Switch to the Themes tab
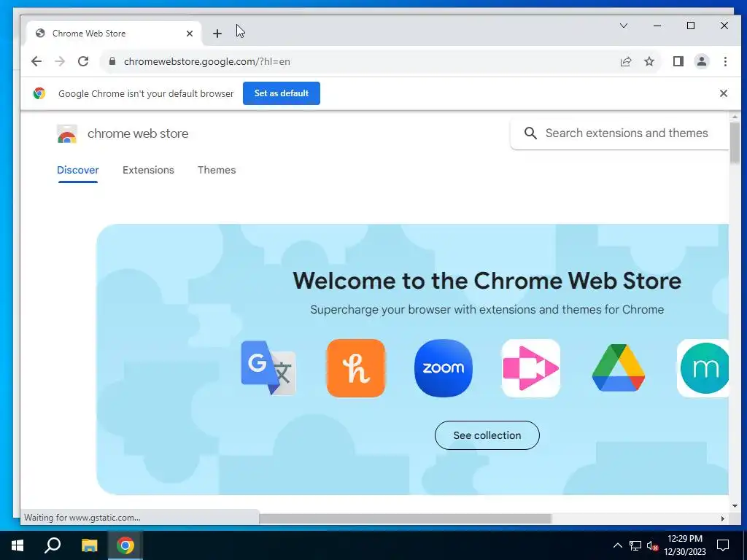Screen dimensions: 747x560 217,170
